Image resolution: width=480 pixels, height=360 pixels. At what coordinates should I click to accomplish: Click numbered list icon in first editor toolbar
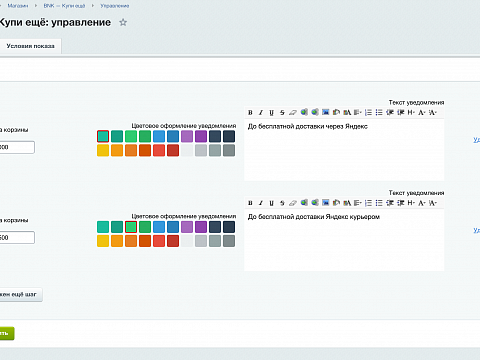coord(368,112)
